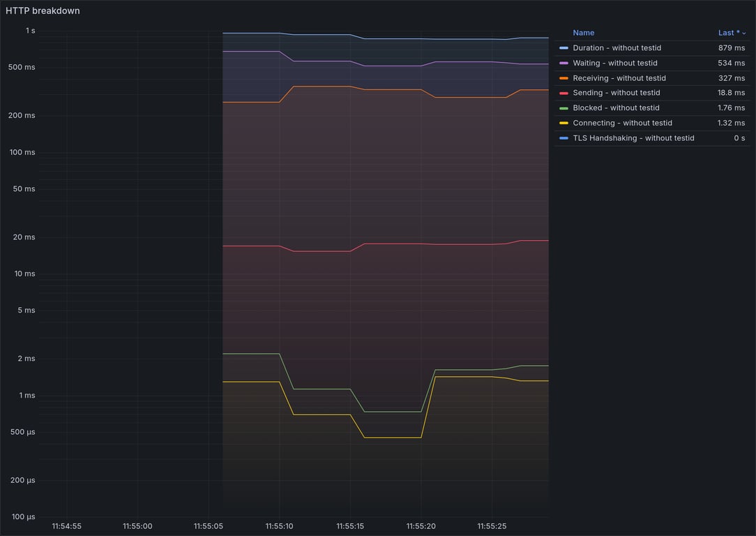
Task: Click the 1.76 ms Blocked value
Action: pyautogui.click(x=731, y=107)
